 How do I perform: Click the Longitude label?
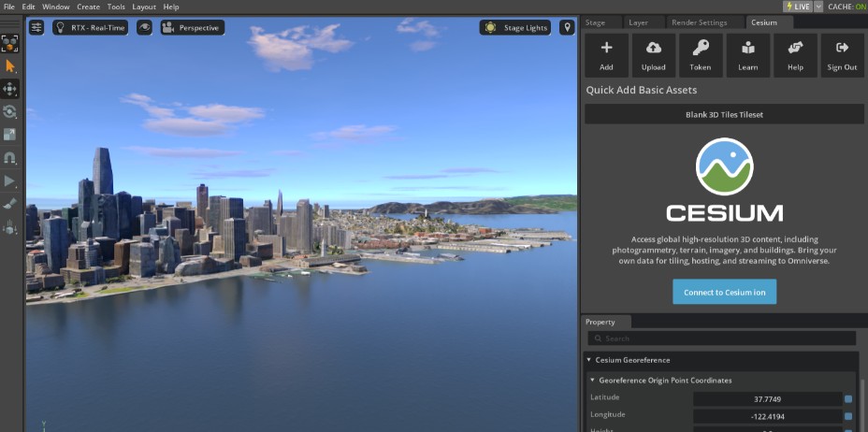[x=607, y=414]
